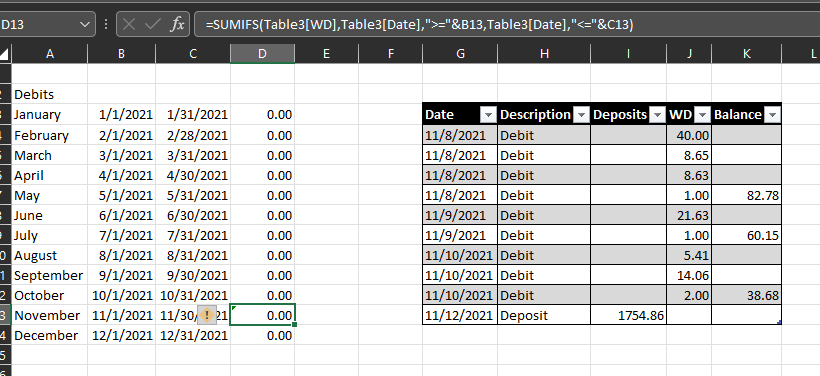Click the formula bar options dots
Viewport: 820px width, 376px height.
pyautogui.click(x=106, y=24)
